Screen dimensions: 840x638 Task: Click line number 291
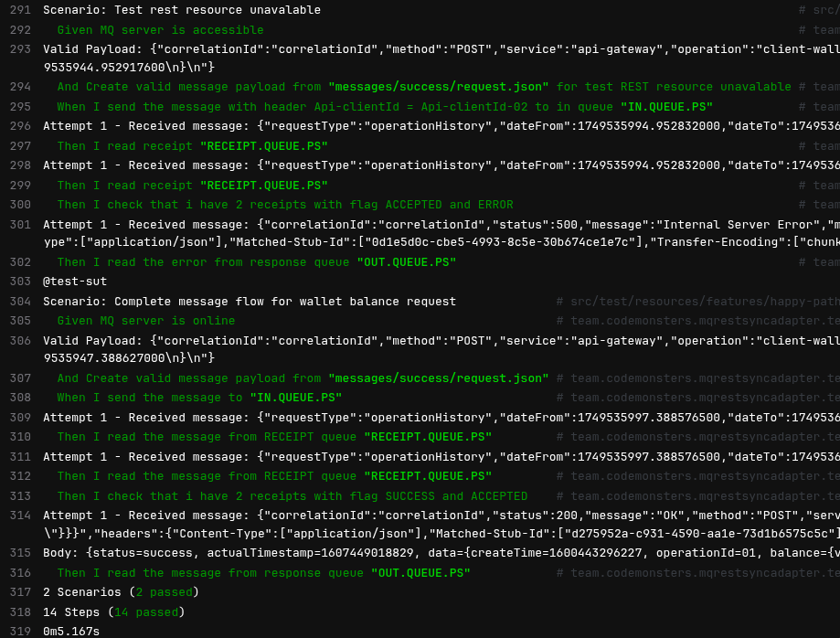click(20, 10)
